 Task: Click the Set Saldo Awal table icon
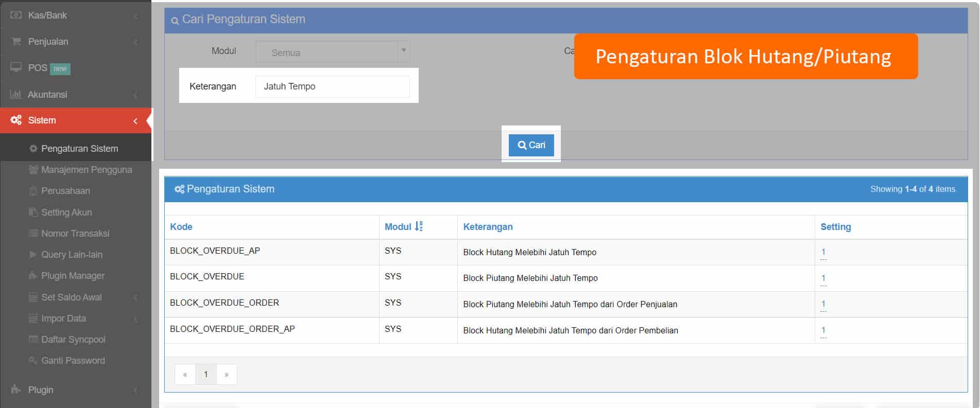pos(33,297)
